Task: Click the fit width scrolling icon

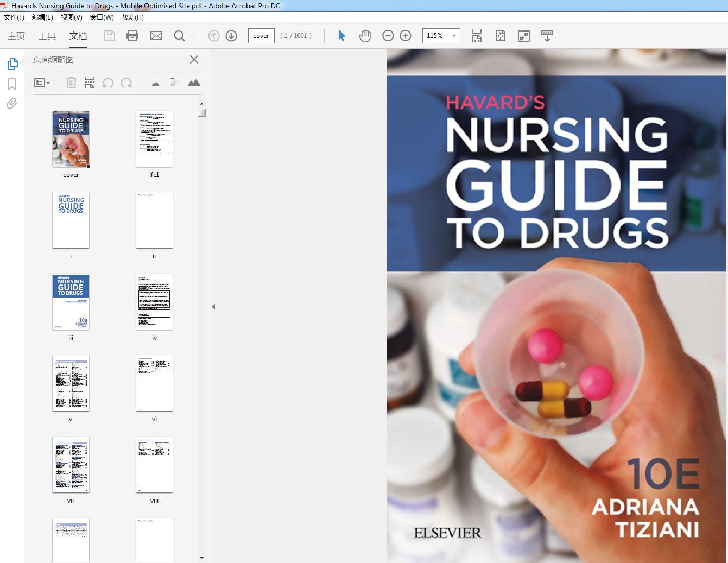Action: click(x=477, y=36)
